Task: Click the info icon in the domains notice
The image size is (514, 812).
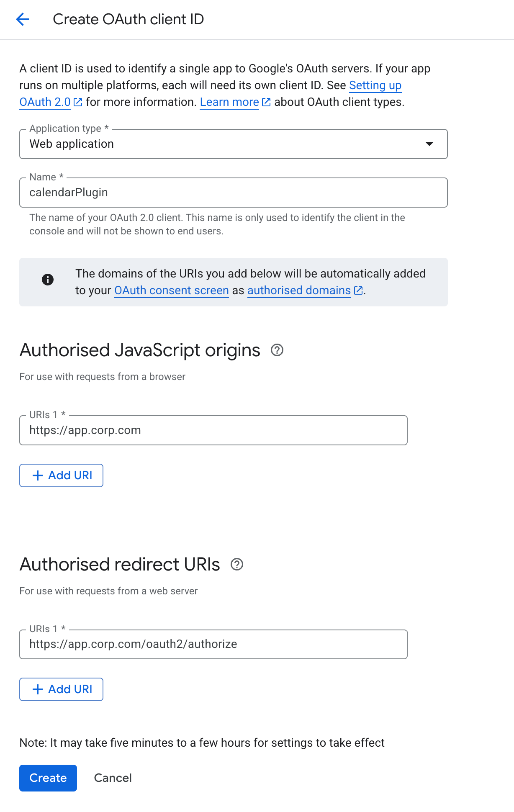Action: pos(48,280)
